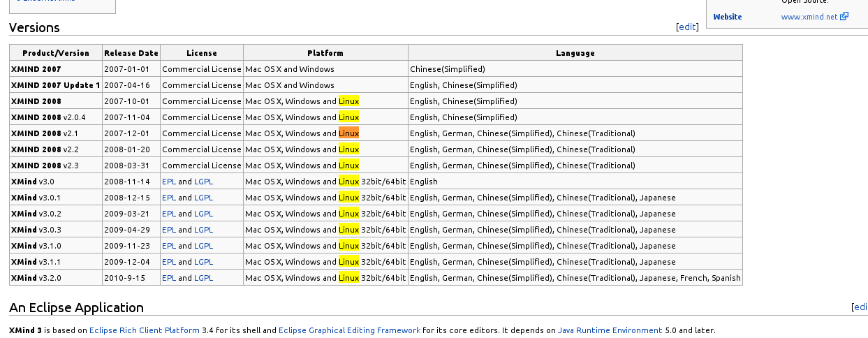Select the 2007-01-01 release date cell

click(131, 69)
